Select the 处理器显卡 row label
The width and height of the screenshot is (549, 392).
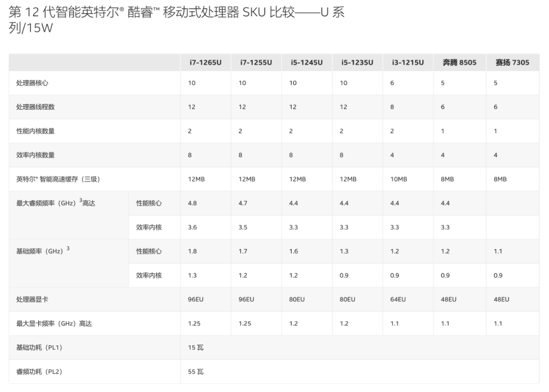click(33, 300)
